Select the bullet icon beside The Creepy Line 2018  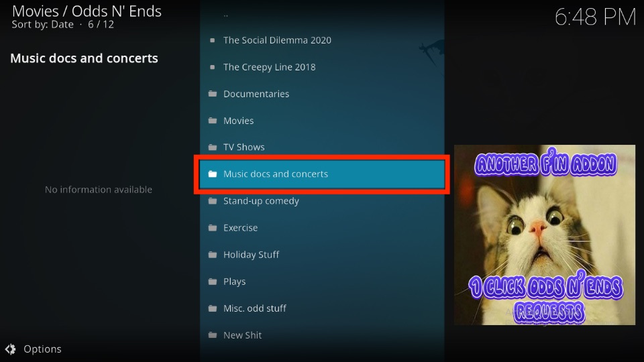[213, 67]
